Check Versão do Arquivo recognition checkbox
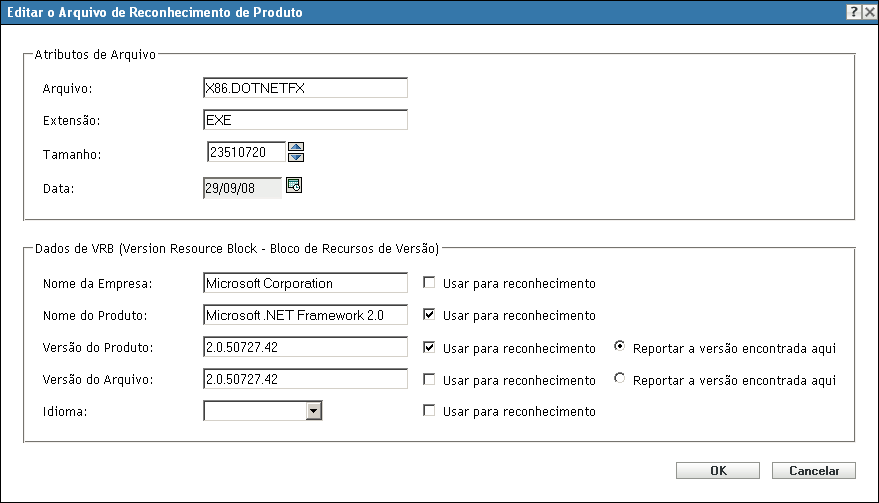Viewport: 879px width, 503px height. (x=429, y=379)
